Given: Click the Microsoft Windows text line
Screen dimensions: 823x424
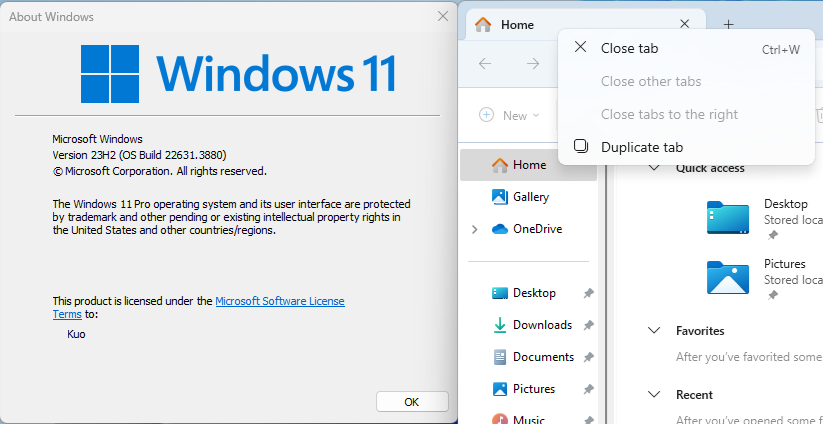Looking at the screenshot, I should coord(97,139).
